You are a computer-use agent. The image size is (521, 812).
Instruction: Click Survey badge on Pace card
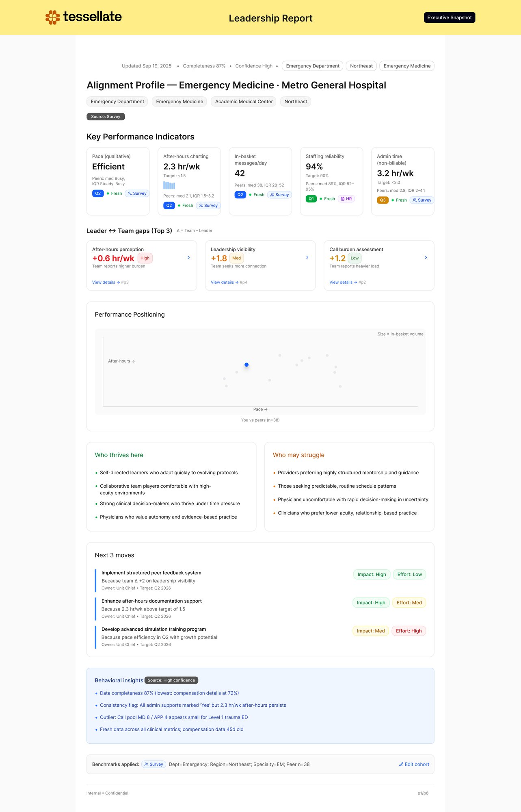[x=137, y=193]
